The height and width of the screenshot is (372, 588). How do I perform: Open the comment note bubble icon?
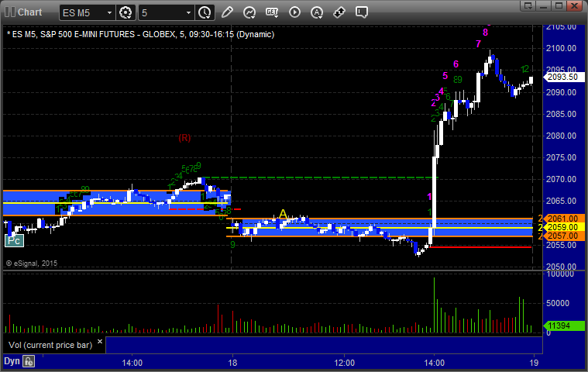click(362, 12)
